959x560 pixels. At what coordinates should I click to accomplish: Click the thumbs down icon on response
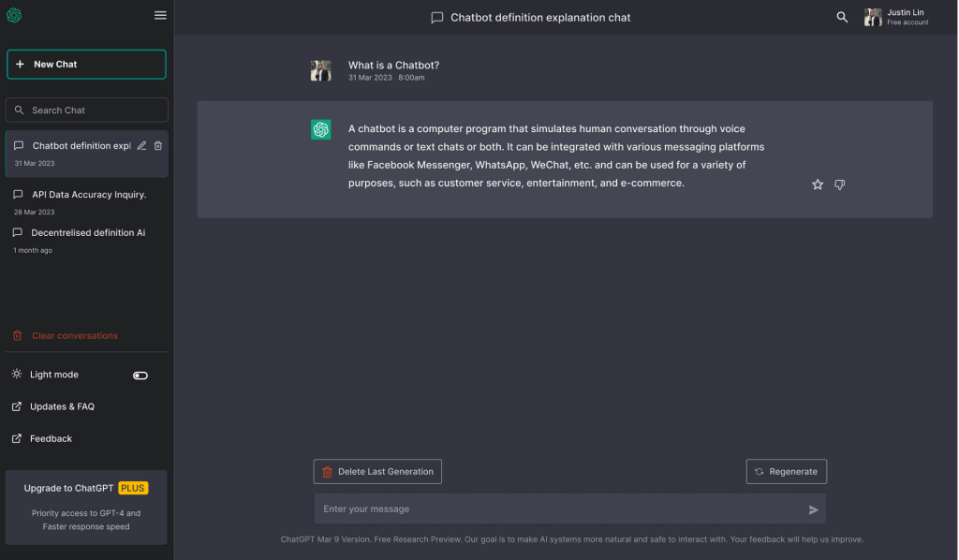coord(840,184)
